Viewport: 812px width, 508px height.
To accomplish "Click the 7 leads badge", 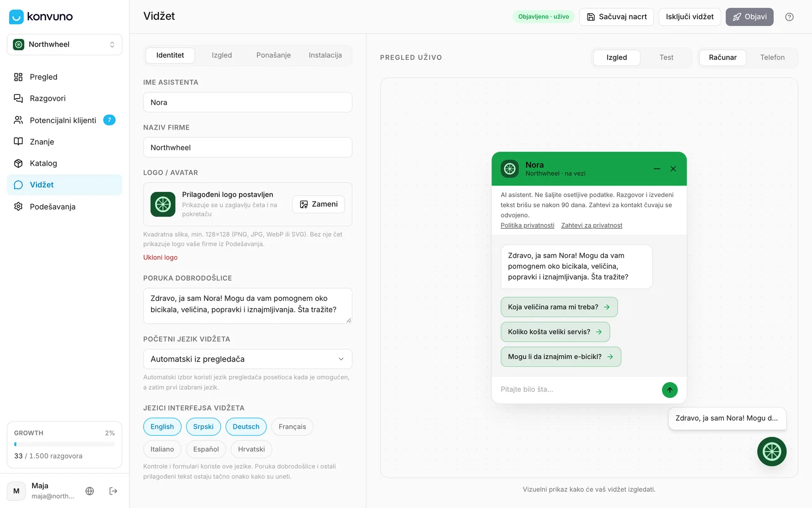I will click(x=109, y=120).
